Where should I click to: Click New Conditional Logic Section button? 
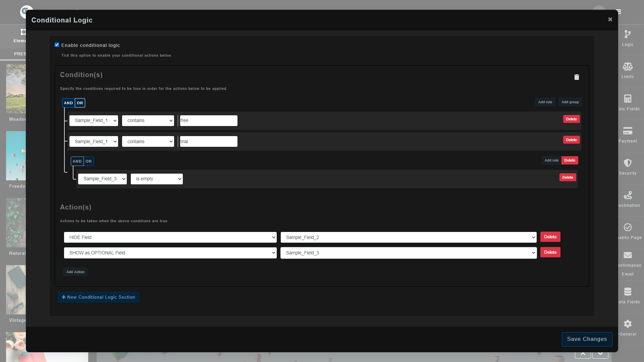click(x=99, y=297)
